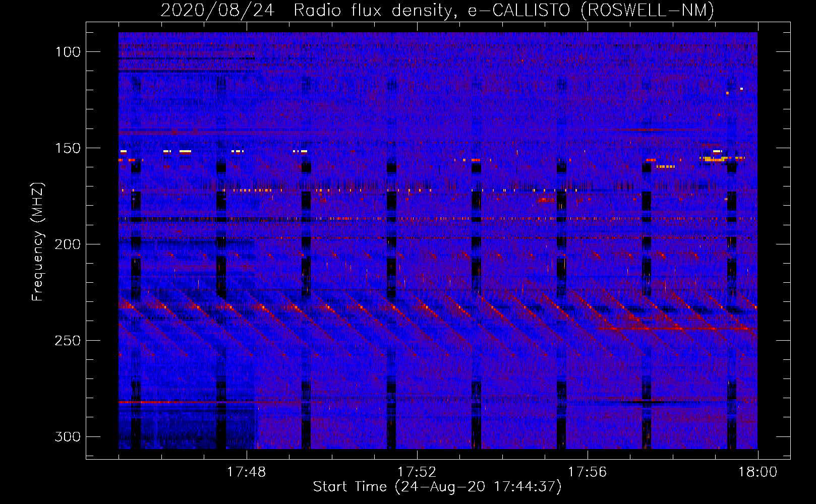The image size is (816, 504).
Task: Click the 250 frequency tick label
Action: 68,341
